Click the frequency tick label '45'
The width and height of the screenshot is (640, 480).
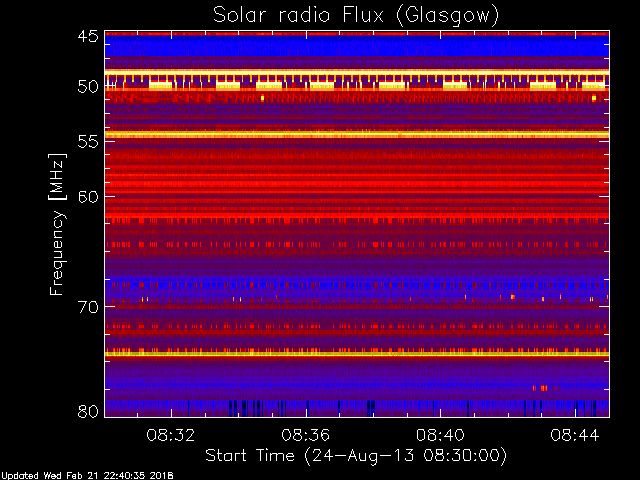[x=88, y=36]
